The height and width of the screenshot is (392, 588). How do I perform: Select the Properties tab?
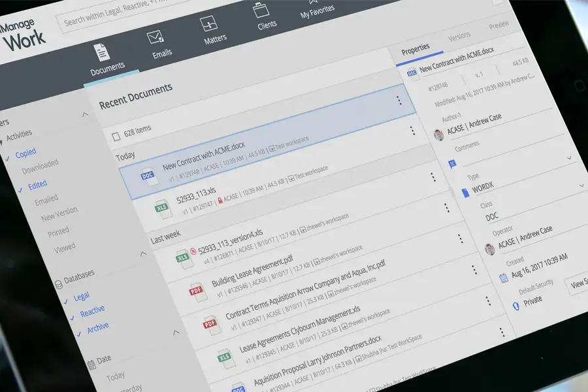pos(416,50)
